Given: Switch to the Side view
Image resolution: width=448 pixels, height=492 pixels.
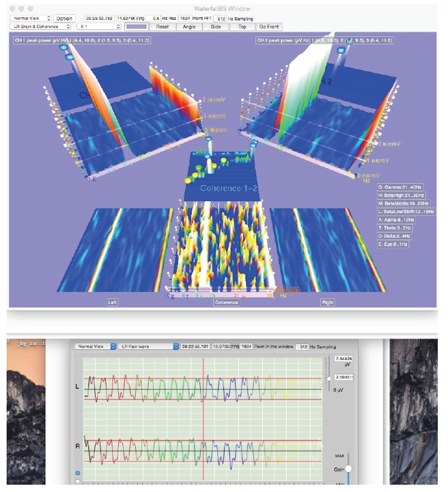Looking at the screenshot, I should click(x=215, y=27).
